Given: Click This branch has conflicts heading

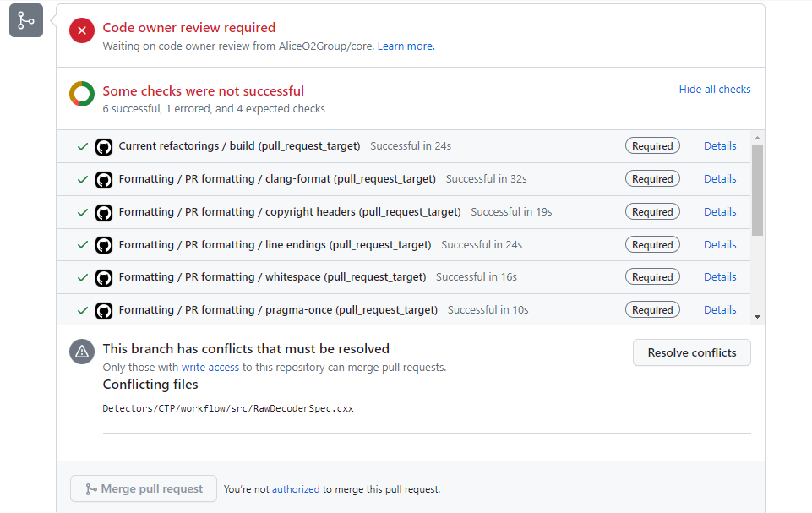Looking at the screenshot, I should click(246, 349).
